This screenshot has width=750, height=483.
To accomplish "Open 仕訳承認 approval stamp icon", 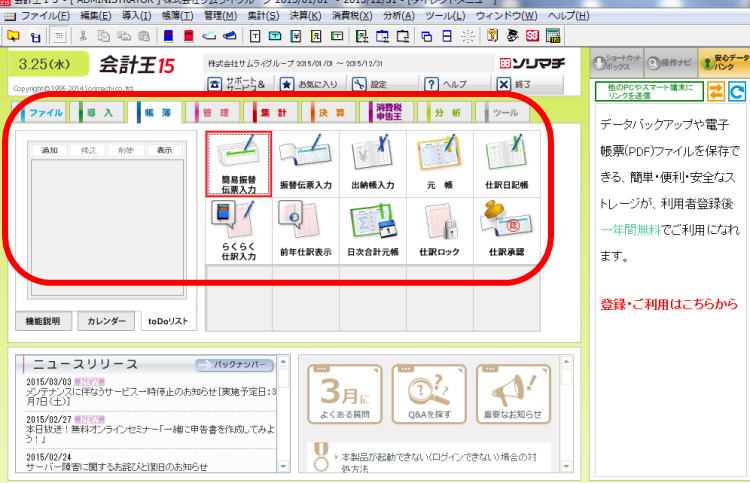I will 507,230.
